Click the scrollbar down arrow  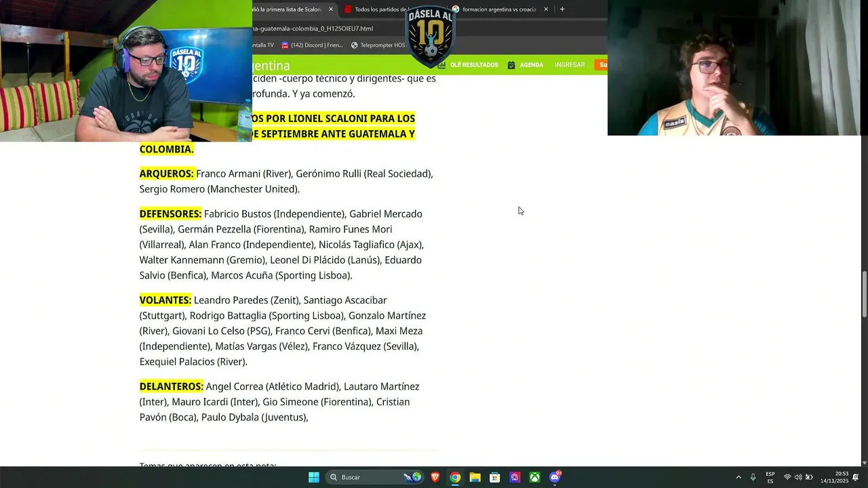(x=864, y=463)
